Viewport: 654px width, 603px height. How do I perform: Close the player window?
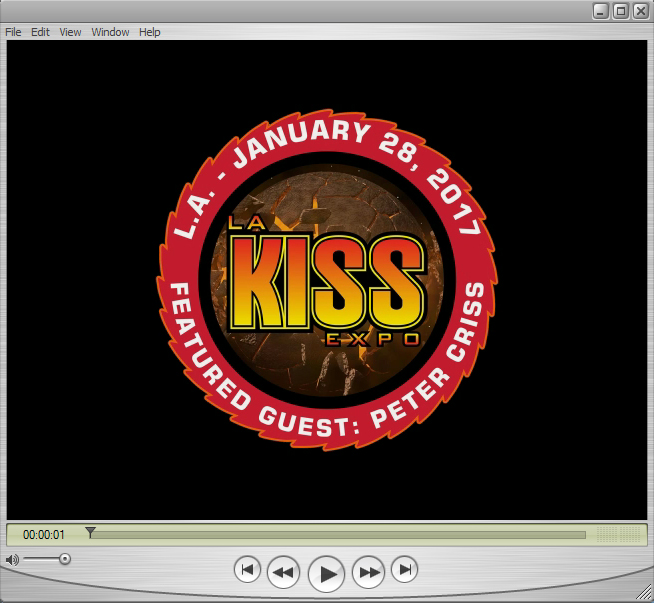click(x=641, y=11)
